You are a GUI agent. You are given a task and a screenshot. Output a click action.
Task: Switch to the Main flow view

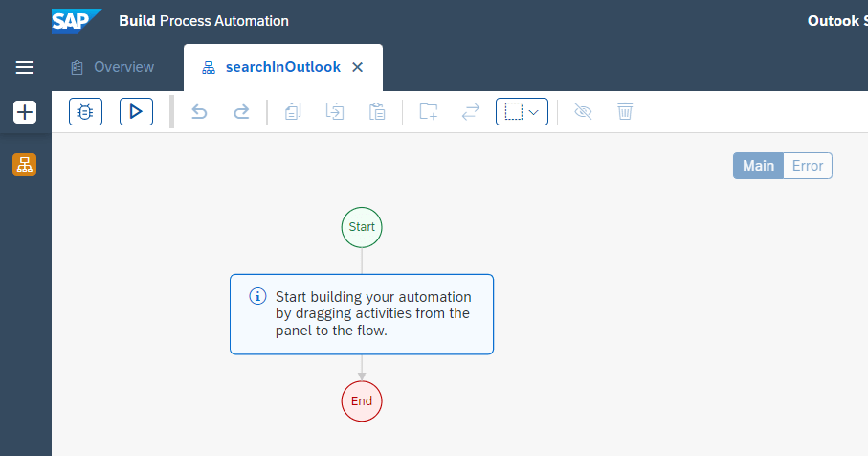click(x=758, y=166)
